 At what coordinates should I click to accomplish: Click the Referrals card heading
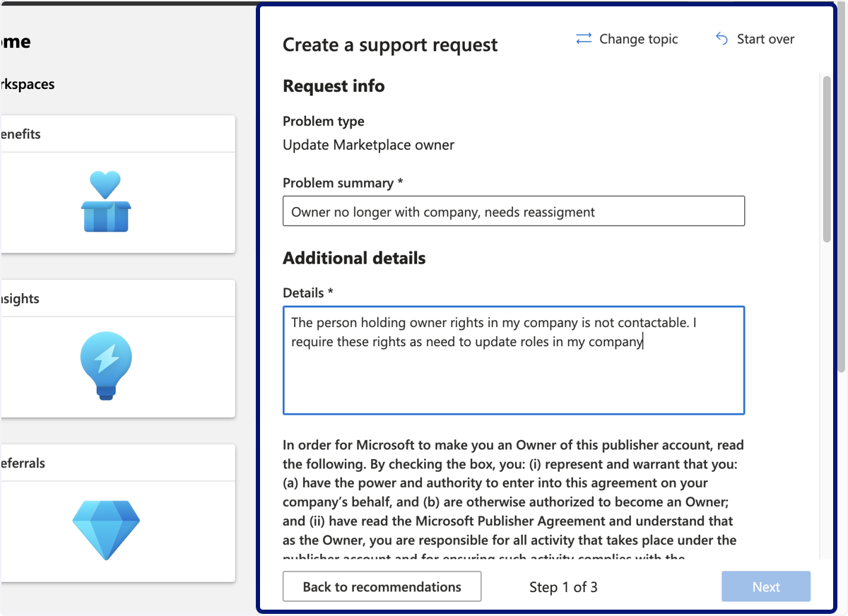tap(23, 463)
